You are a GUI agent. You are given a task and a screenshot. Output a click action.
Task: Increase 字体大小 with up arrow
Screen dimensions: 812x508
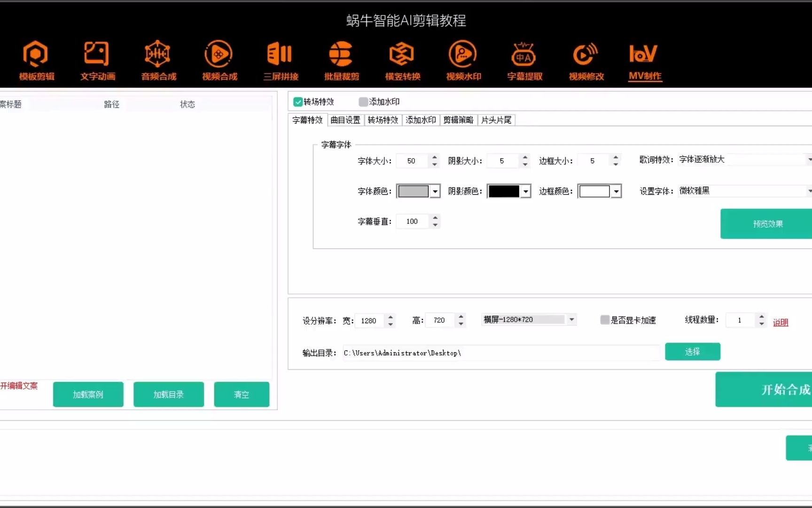coord(435,157)
